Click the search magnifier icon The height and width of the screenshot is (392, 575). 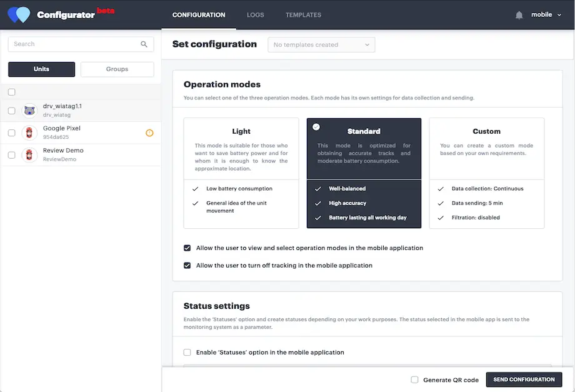click(x=144, y=44)
